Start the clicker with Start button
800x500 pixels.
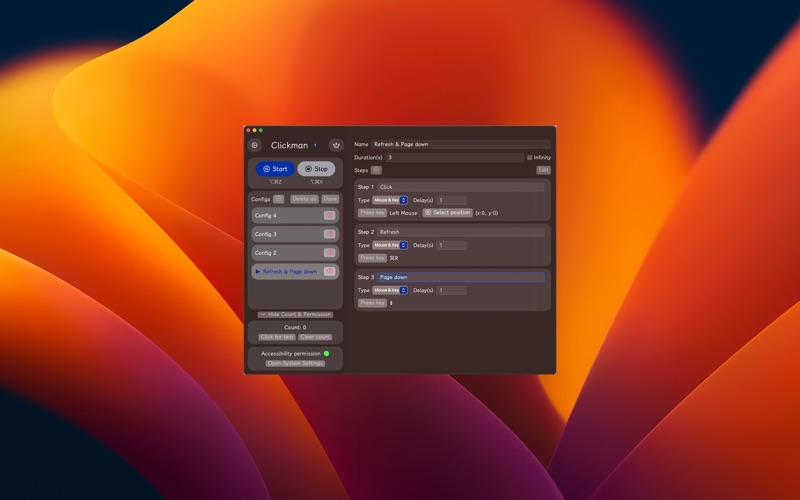(275, 169)
